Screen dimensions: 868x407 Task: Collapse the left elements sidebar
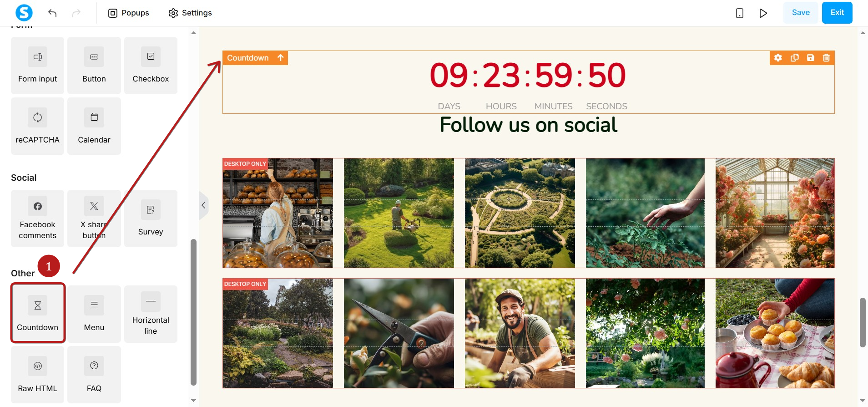tap(203, 205)
